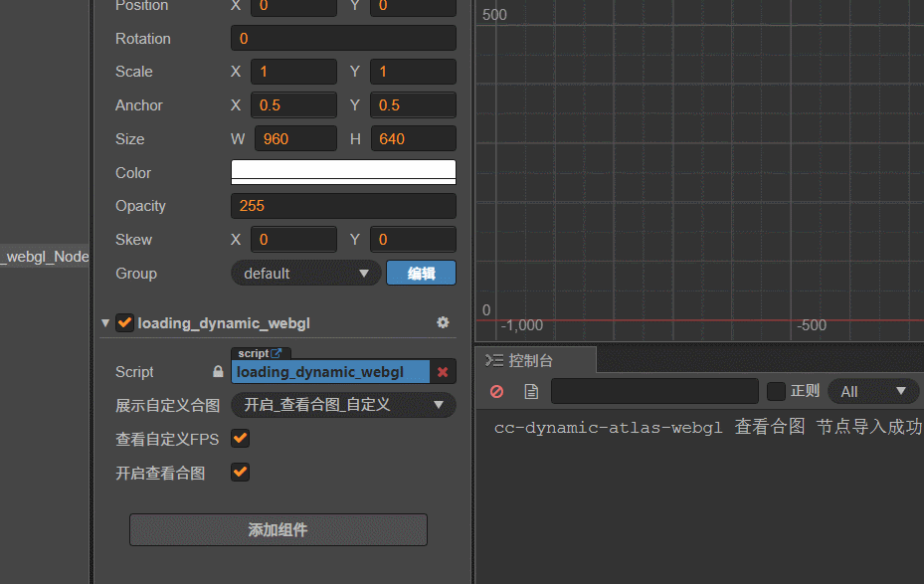
Task: Open the Group default dropdown
Action: 305,274
